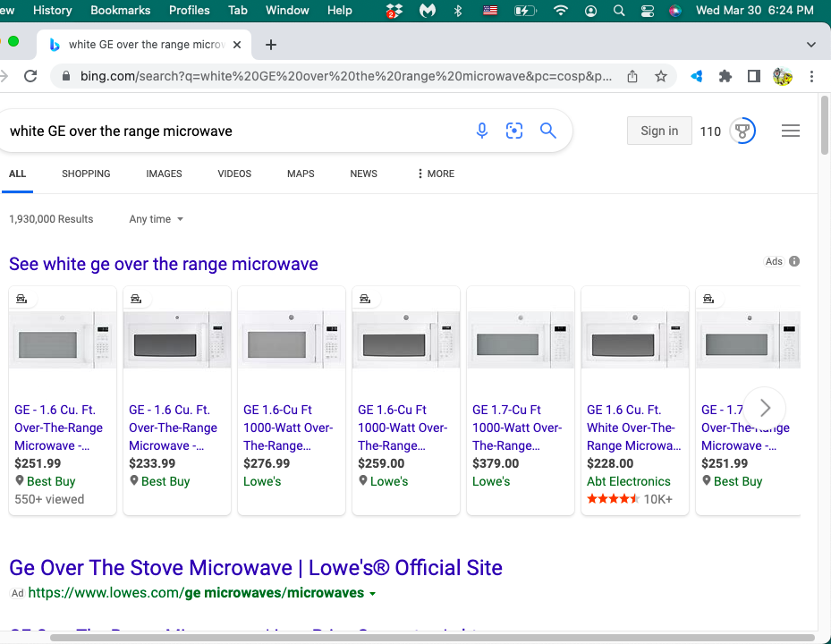The height and width of the screenshot is (644, 831).
Task: Open Bing visual search camera icon
Action: click(514, 131)
